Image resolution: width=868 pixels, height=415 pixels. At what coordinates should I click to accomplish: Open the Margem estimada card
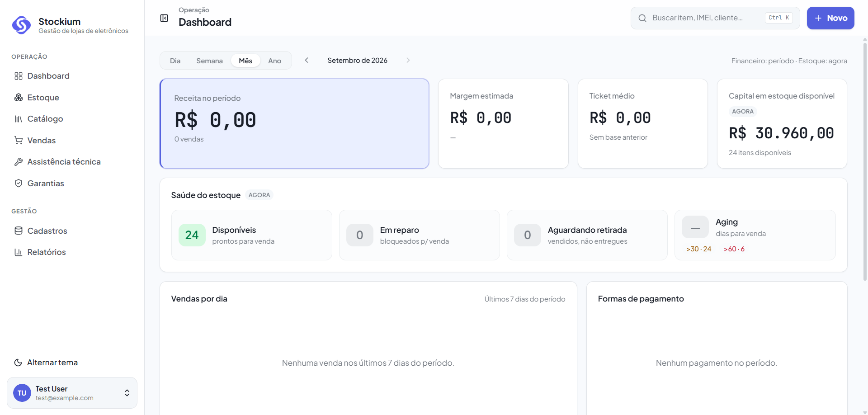(503, 124)
